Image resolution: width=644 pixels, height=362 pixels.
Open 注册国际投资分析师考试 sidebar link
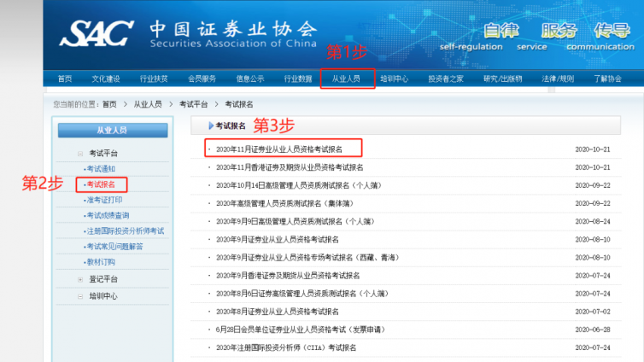tap(125, 231)
